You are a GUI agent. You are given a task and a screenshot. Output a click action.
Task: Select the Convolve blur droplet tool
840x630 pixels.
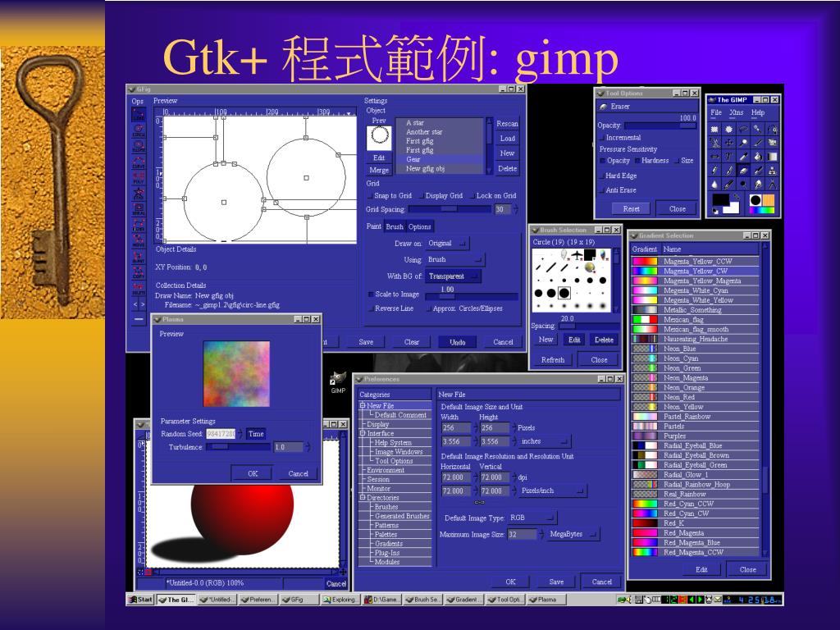point(714,185)
